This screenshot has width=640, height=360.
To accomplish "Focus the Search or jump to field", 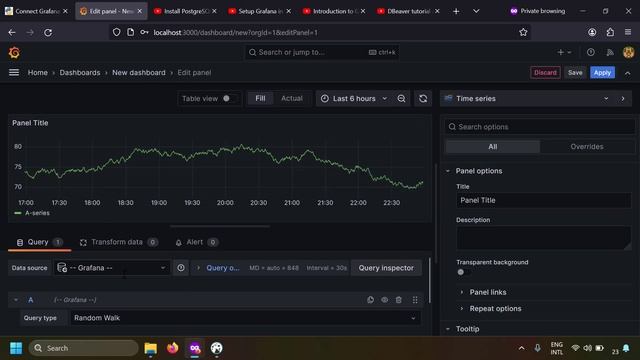I will pos(322,52).
